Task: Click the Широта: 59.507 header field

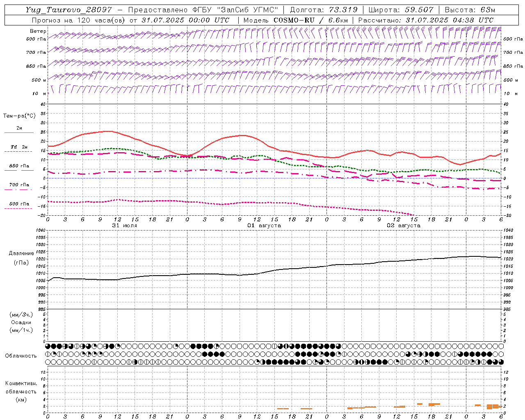Action: pyautogui.click(x=401, y=10)
